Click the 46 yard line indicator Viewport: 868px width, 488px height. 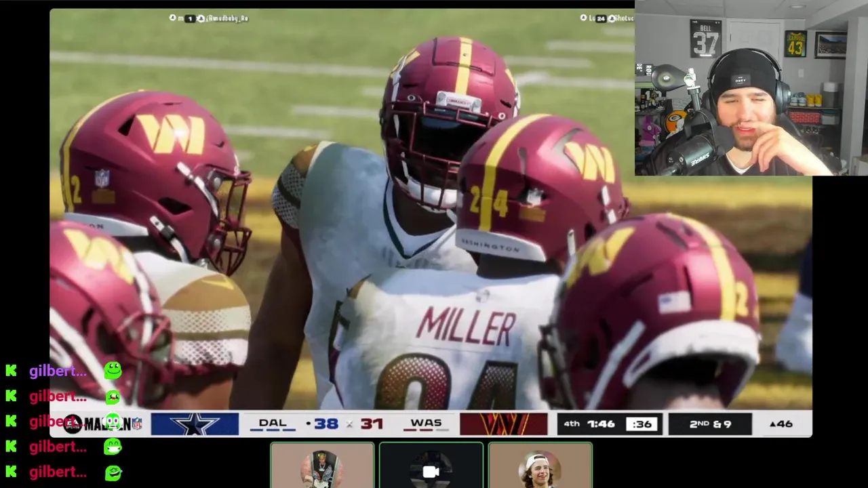pyautogui.click(x=781, y=424)
